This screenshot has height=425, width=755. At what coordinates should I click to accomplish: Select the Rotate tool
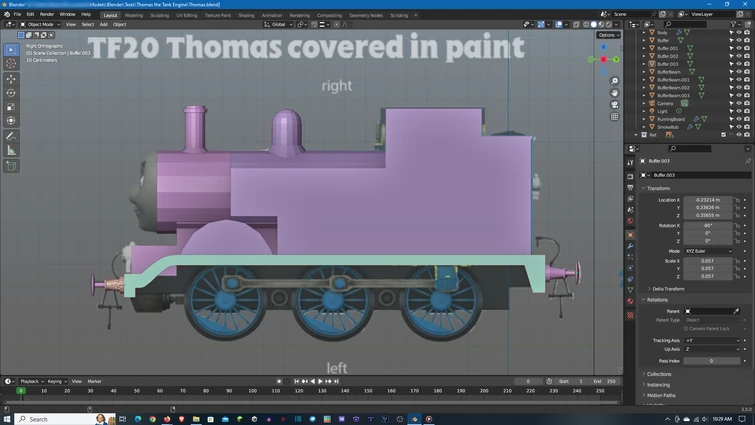12,93
